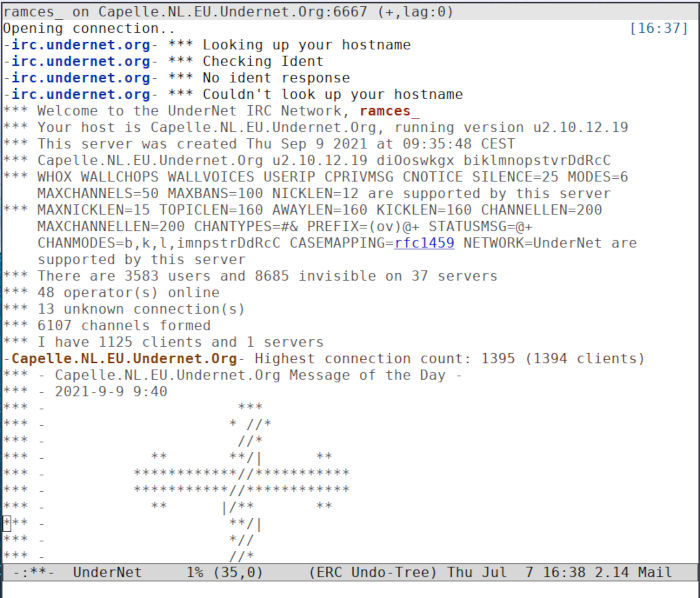Click the 'MAXNICKLEN=15 TOPICLEN=160' line
Viewport: 700px width, 598px height.
[x=303, y=210]
